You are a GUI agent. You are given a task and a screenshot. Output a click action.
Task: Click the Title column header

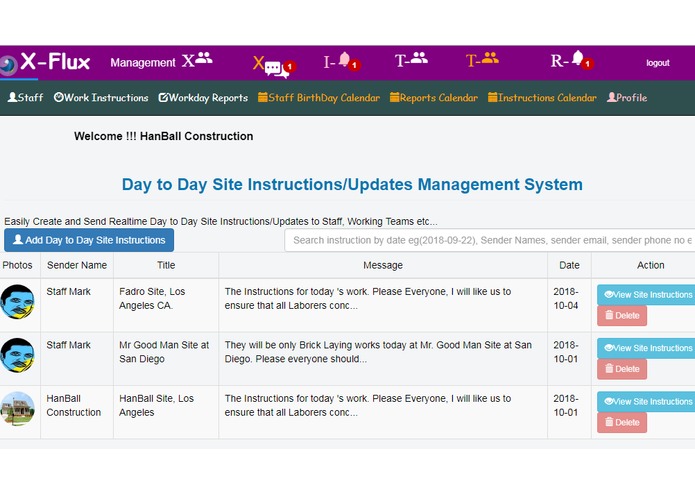pyautogui.click(x=166, y=265)
